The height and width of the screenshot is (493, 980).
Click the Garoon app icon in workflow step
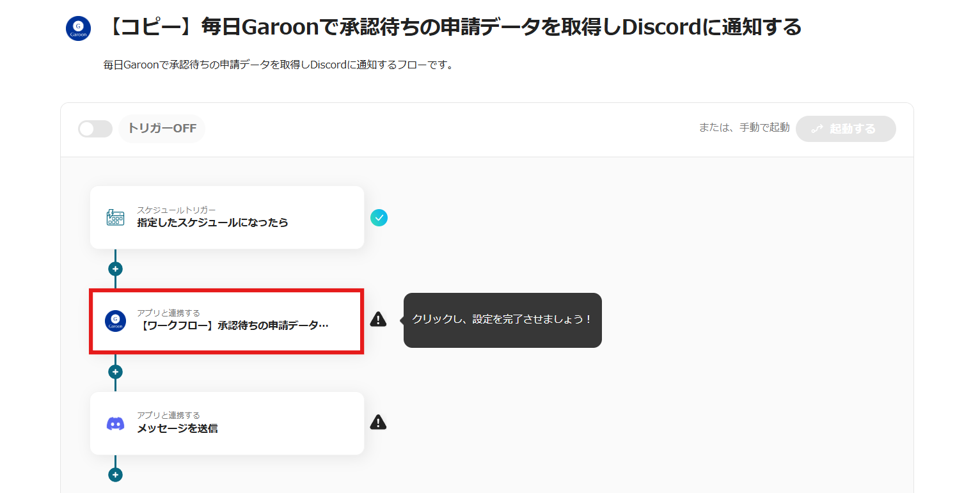point(115,321)
